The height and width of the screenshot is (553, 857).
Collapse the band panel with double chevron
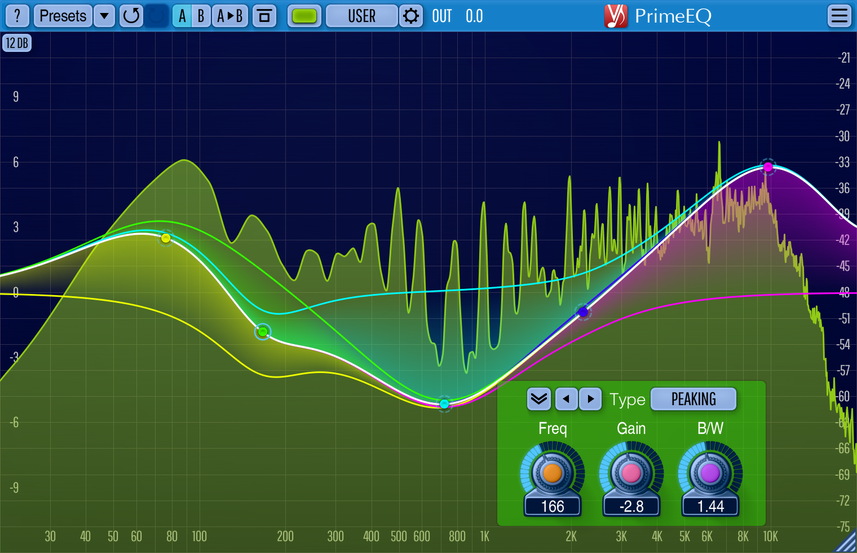click(539, 399)
